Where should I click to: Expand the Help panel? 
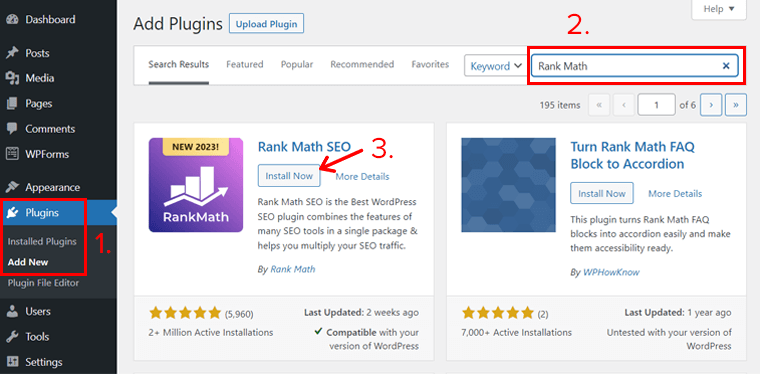[719, 9]
